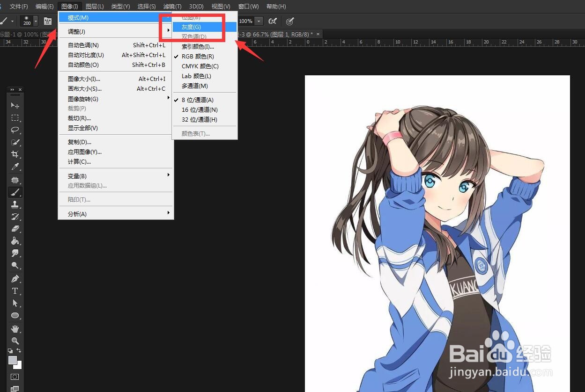This screenshot has width=585, height=392.
Task: Open 应用图像(Y)... dialog
Action: (116, 152)
